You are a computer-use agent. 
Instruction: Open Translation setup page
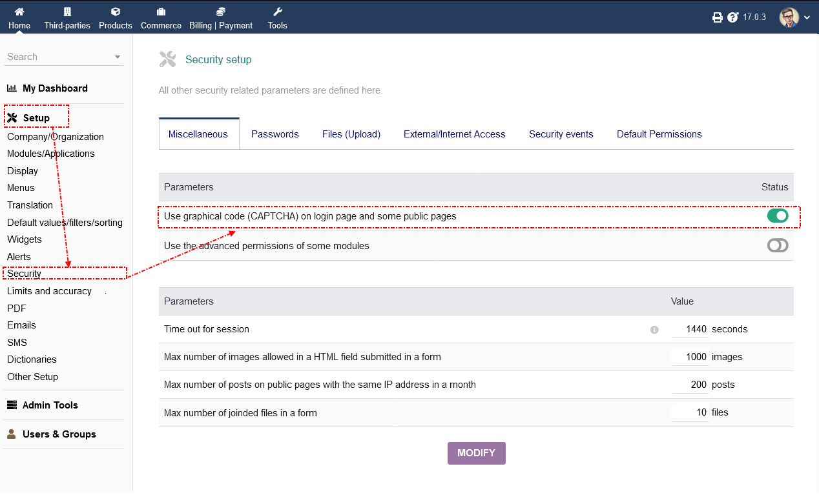point(30,205)
